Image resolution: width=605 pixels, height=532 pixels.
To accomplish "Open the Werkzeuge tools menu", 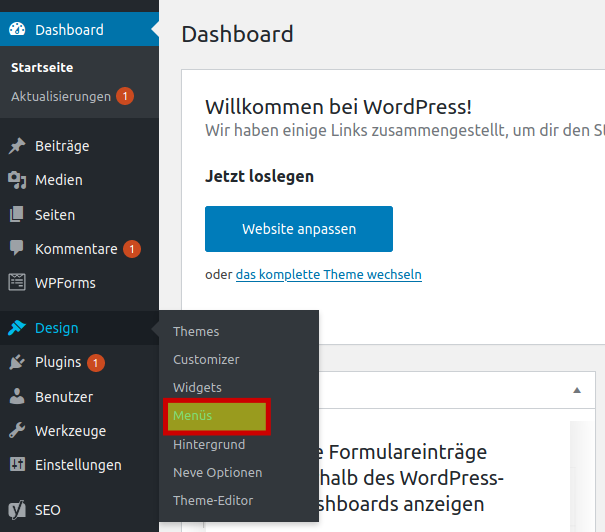I will pos(79,431).
